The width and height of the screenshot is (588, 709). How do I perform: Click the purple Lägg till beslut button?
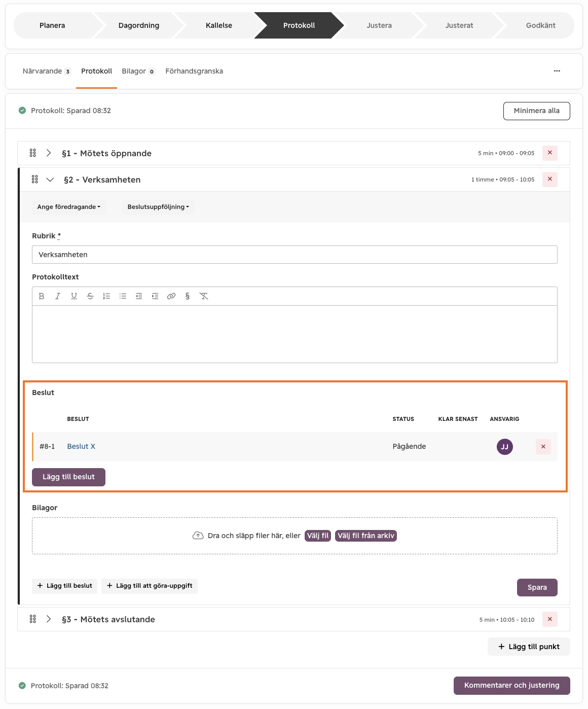(68, 477)
